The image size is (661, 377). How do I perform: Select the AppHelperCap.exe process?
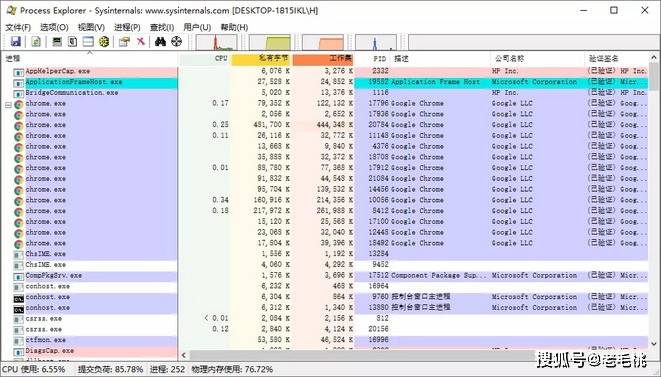tap(57, 71)
